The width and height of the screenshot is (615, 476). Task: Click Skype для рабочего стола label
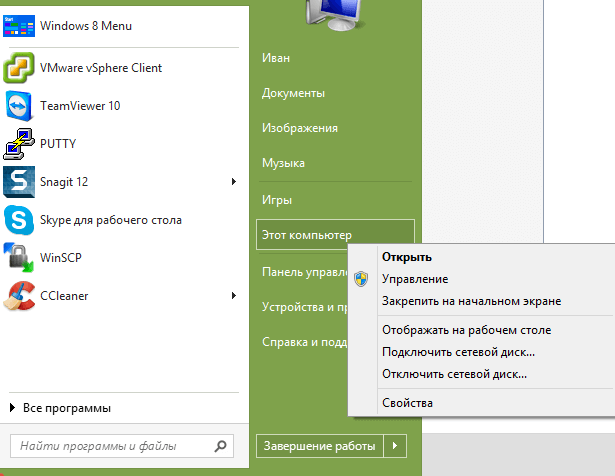coord(111,220)
